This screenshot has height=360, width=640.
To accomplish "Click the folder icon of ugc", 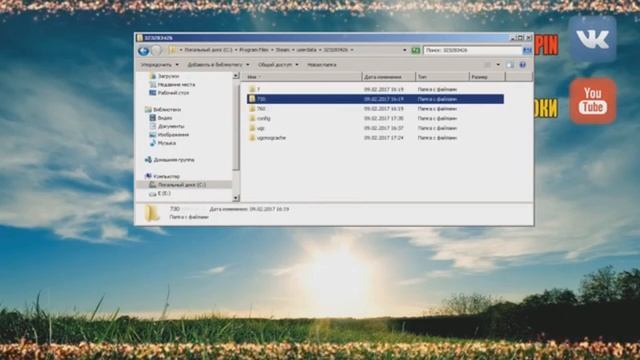I will pos(252,128).
